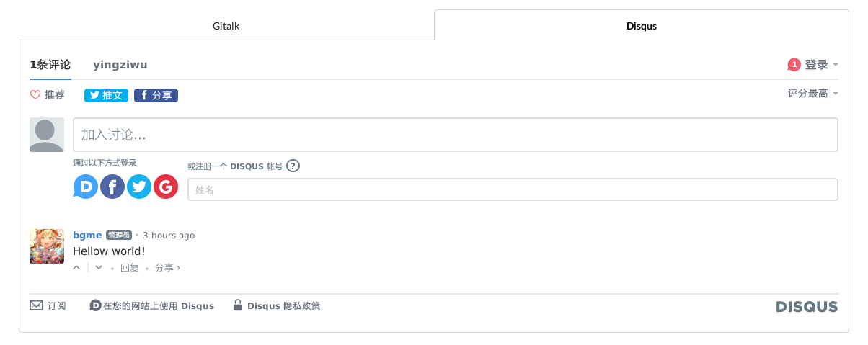The image size is (868, 345).
Task: Open the bgme user avatar
Action: (47, 246)
